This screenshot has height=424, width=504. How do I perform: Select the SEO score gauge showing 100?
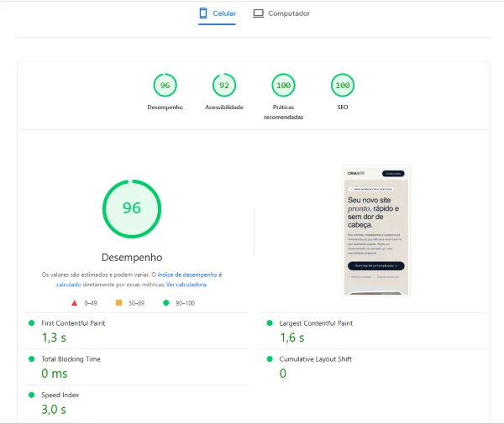coord(343,85)
